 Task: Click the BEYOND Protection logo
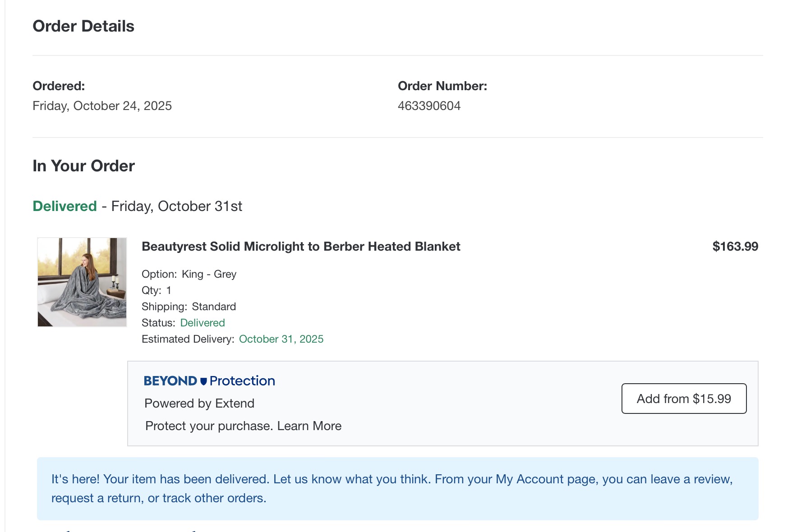point(209,381)
